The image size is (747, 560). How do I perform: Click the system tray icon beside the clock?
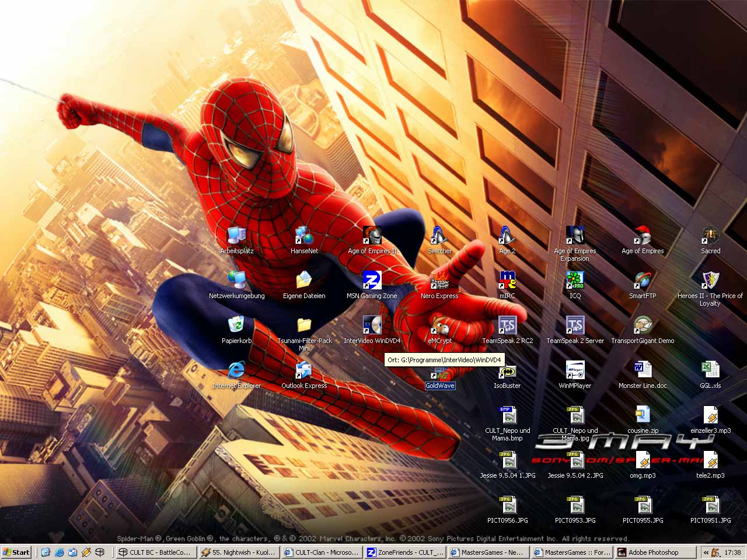[716, 552]
